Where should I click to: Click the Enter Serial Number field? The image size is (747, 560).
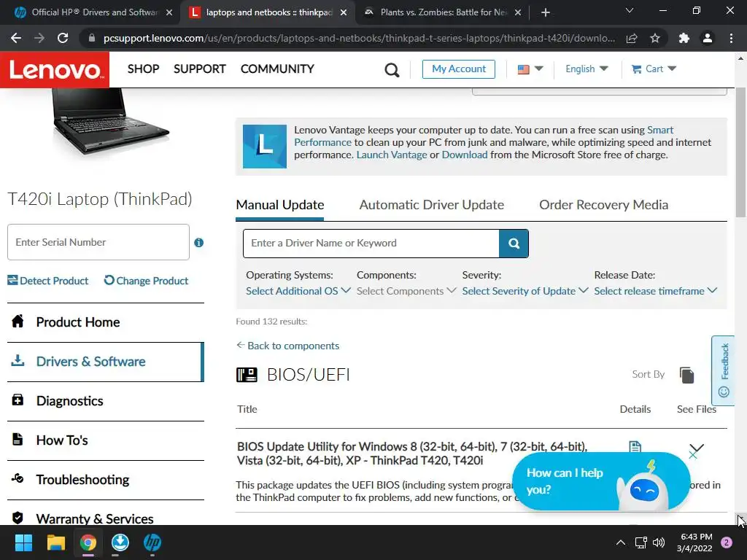point(98,242)
